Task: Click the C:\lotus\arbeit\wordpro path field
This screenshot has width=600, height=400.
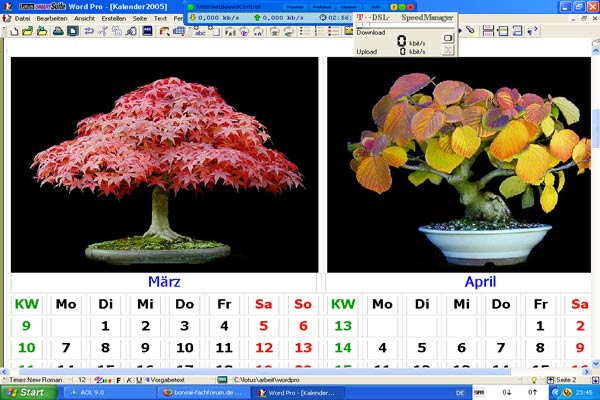Action: [x=266, y=380]
